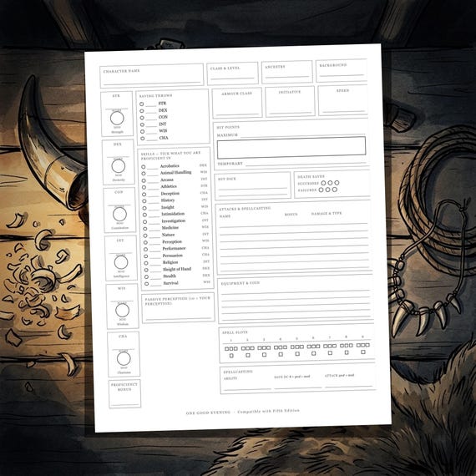Tick the DEX saving throw circle
The width and height of the screenshot is (476, 476).
tap(142, 111)
